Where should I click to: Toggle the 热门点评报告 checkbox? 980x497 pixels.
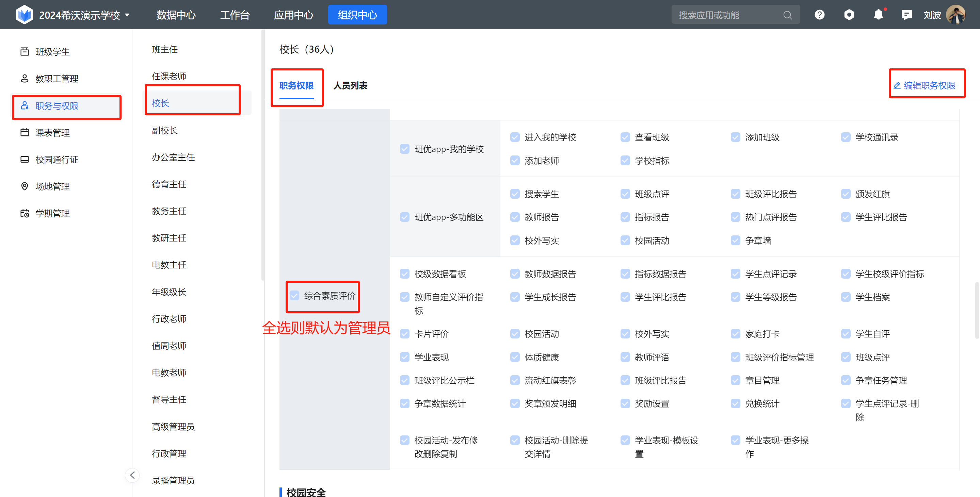(x=735, y=217)
